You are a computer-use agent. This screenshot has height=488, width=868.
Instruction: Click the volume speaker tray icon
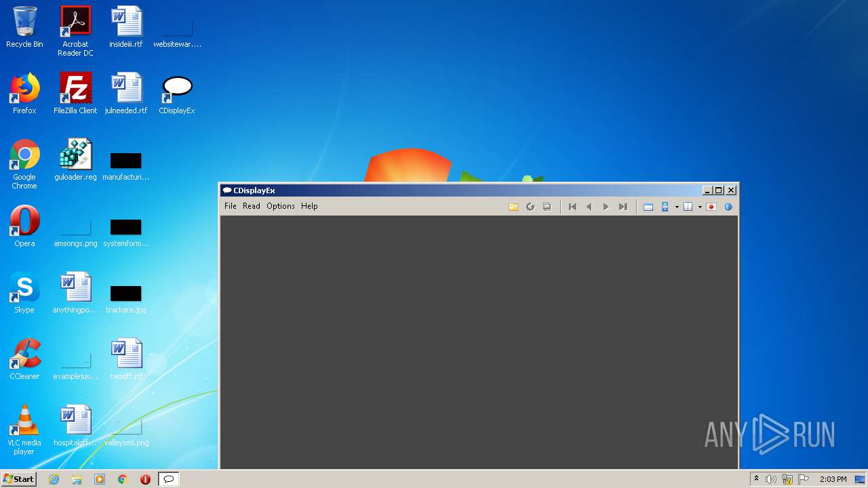click(x=771, y=479)
